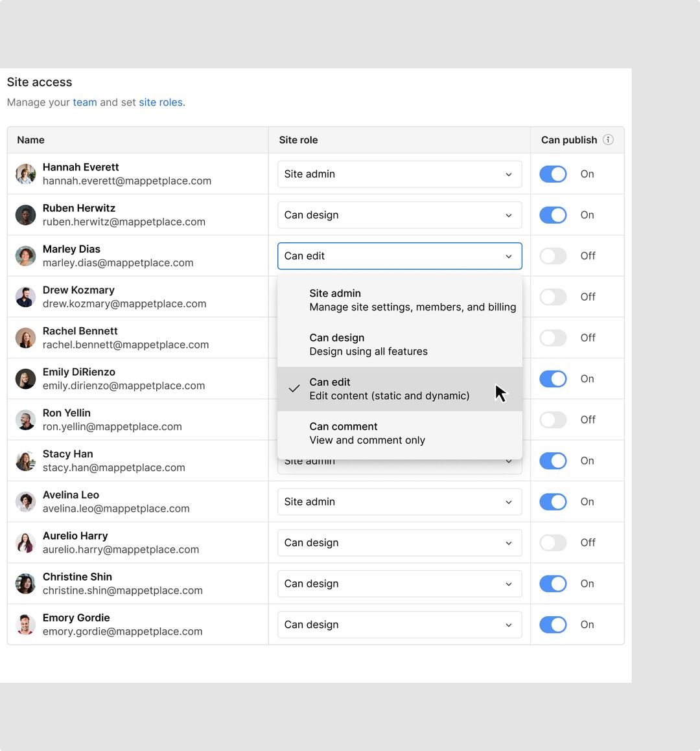Click the site roles link
The image size is (700, 751).
[x=160, y=102]
